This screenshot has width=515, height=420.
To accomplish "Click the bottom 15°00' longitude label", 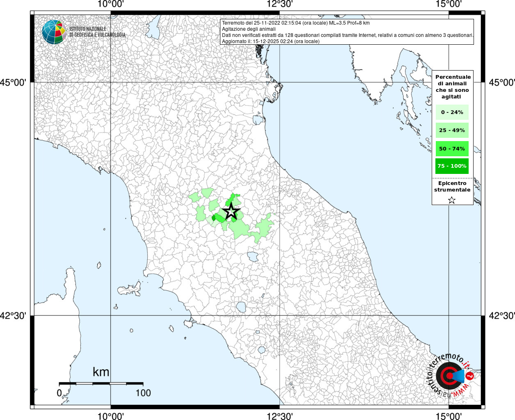I will tap(449, 416).
